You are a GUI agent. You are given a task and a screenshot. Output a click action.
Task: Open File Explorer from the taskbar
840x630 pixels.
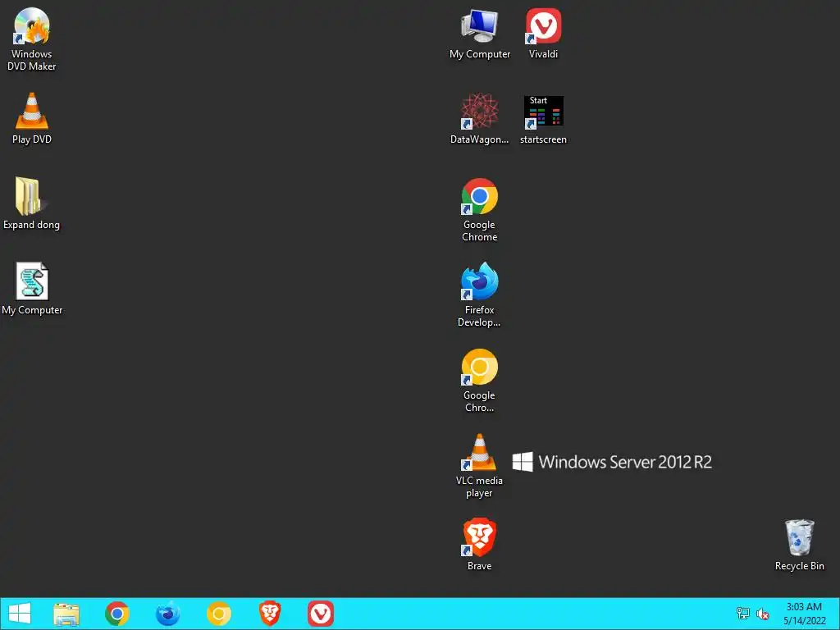[x=66, y=614]
